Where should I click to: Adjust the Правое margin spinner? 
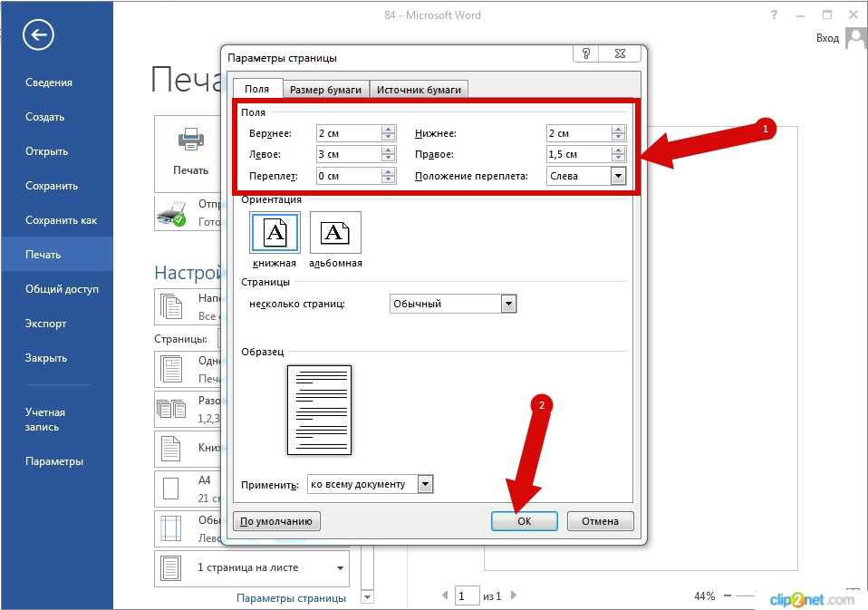click(618, 154)
